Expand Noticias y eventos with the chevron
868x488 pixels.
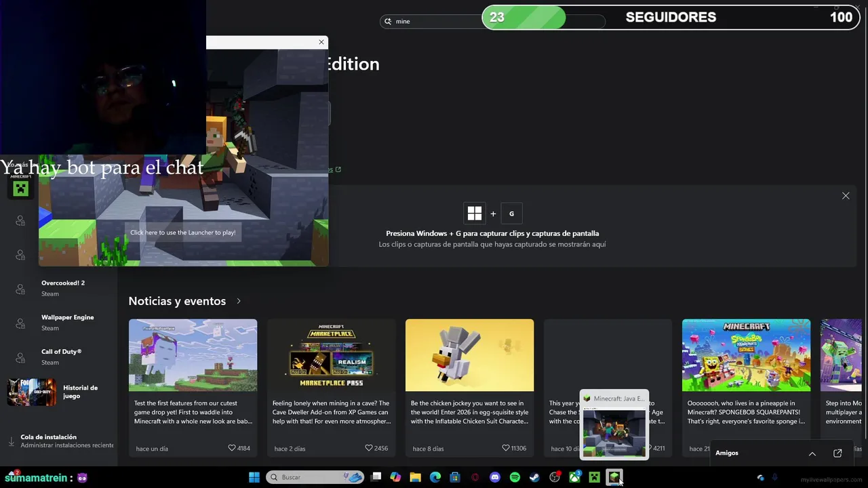[x=239, y=301]
